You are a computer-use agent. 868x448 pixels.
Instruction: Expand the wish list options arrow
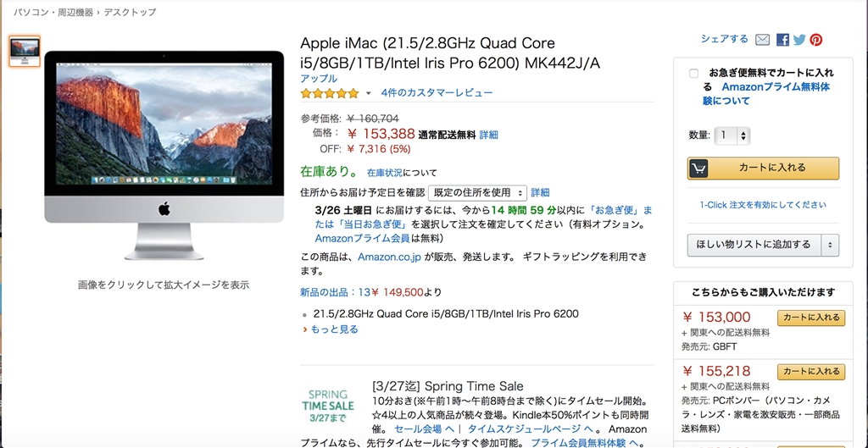(830, 245)
